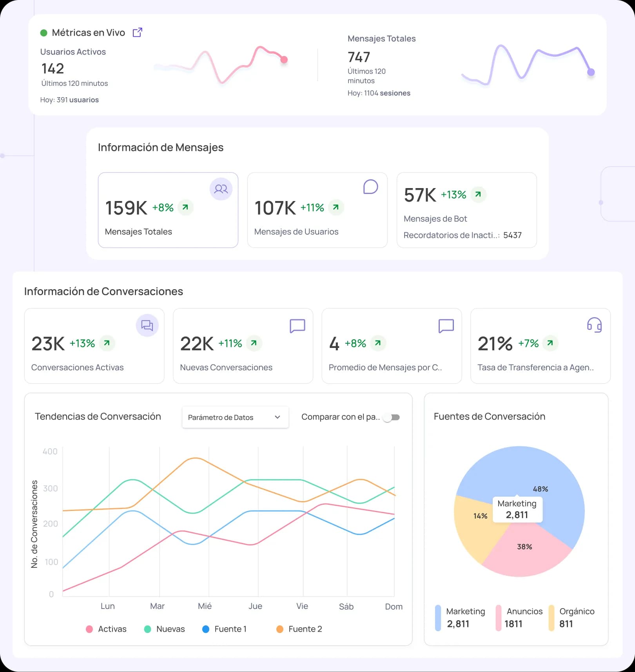Click the blue Marketing legend color swatch
This screenshot has height=672, width=635.
pyautogui.click(x=438, y=618)
